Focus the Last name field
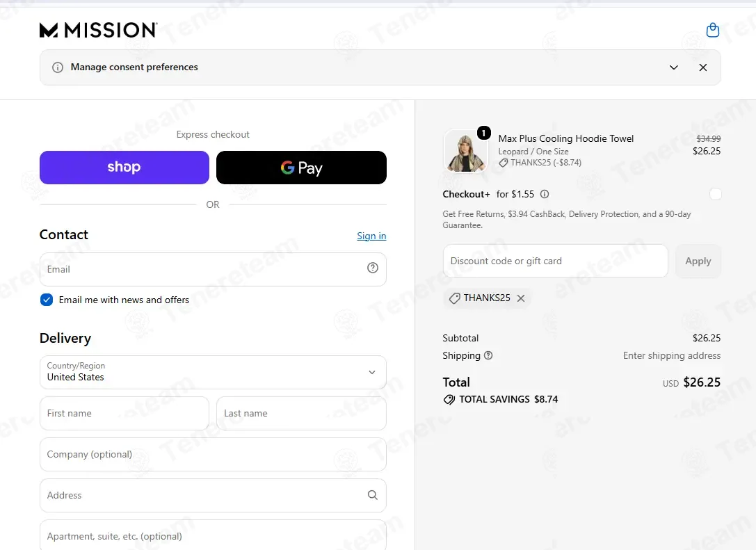The image size is (756, 550). 301,414
